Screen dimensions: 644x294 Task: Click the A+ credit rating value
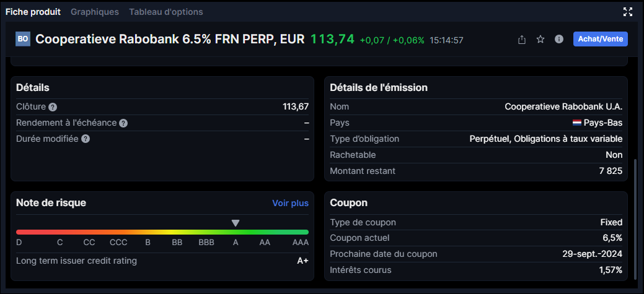[302, 261]
